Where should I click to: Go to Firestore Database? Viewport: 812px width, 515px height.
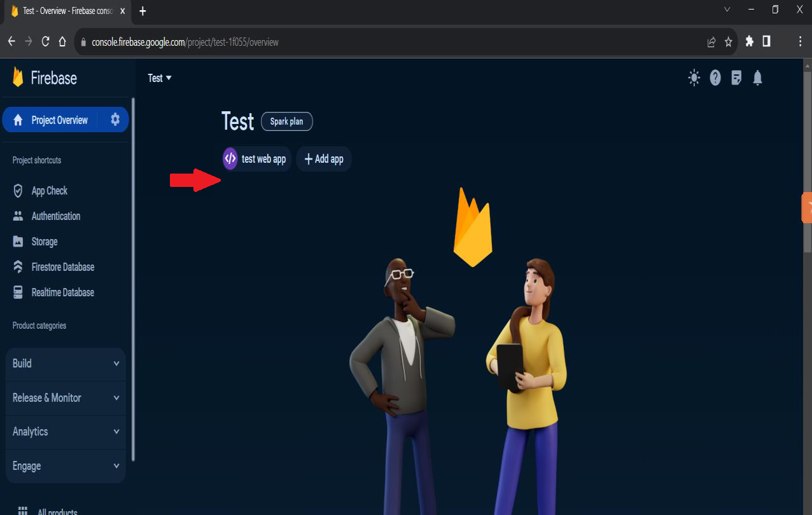[62, 267]
